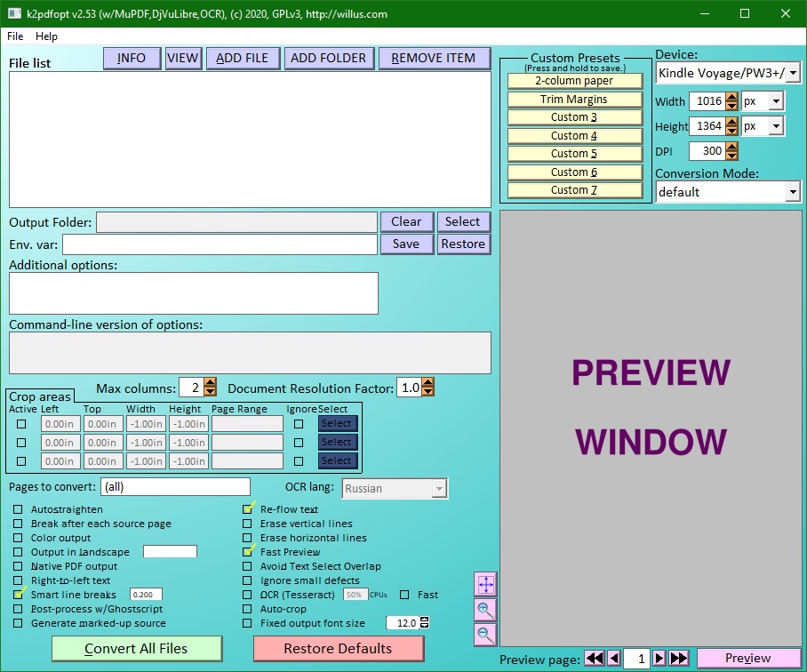This screenshot has width=807, height=672.
Task: Jump to last preview page
Action: coord(678,658)
